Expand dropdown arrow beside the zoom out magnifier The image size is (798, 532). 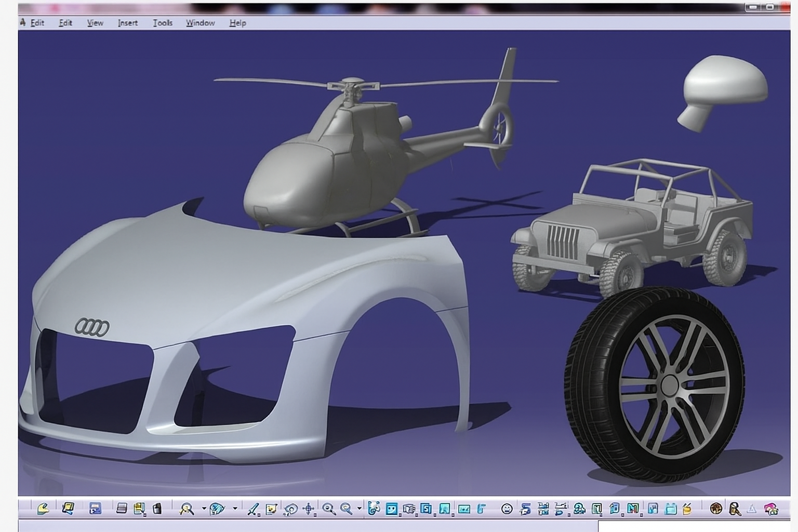tap(359, 509)
